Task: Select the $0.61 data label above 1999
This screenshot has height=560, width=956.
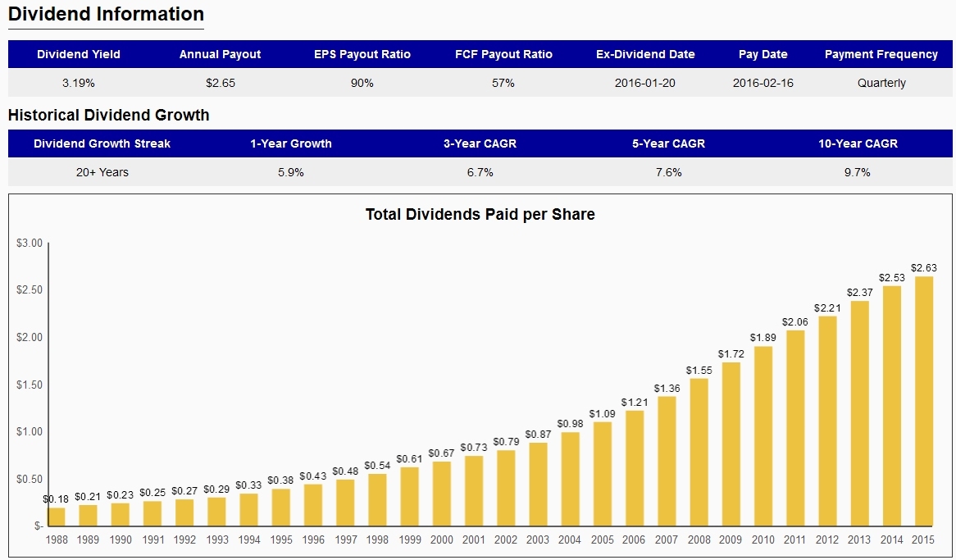Action: 410,458
